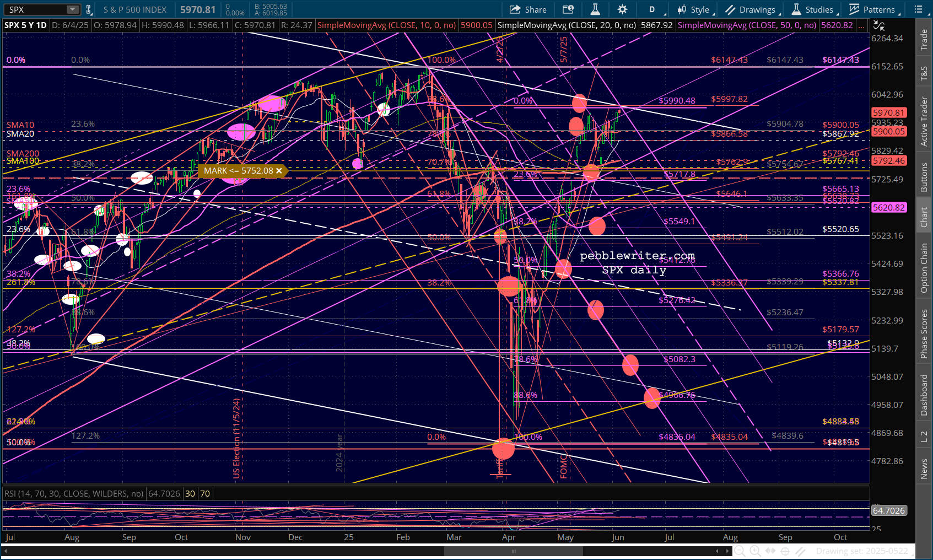The image size is (933, 560).
Task: Click the symbol link chain icon
Action: point(89,9)
